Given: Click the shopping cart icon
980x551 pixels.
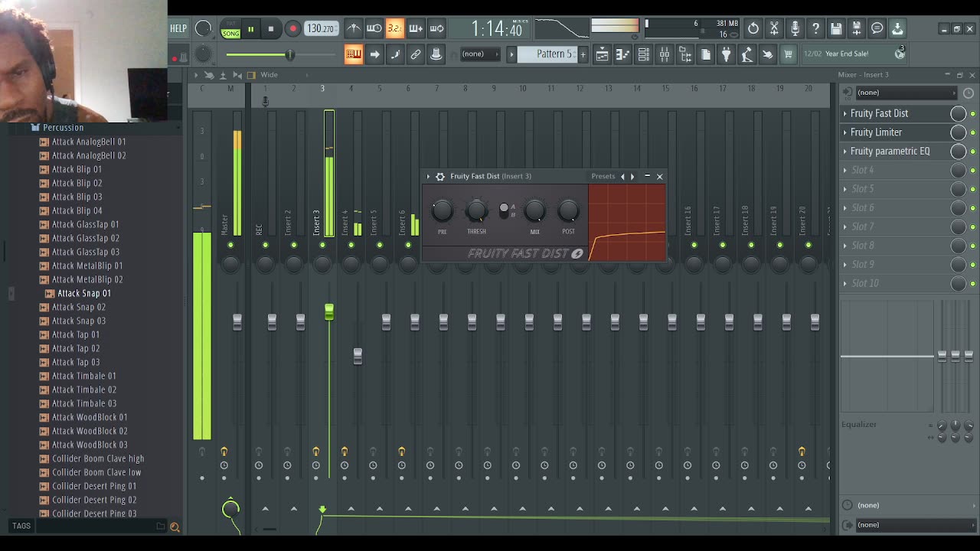Looking at the screenshot, I should pos(789,54).
